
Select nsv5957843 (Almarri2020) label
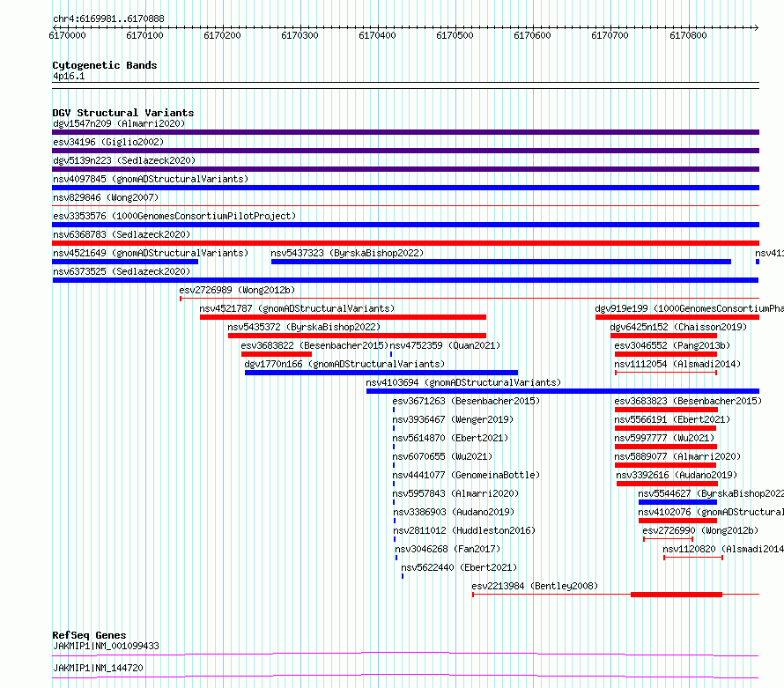[x=455, y=493]
